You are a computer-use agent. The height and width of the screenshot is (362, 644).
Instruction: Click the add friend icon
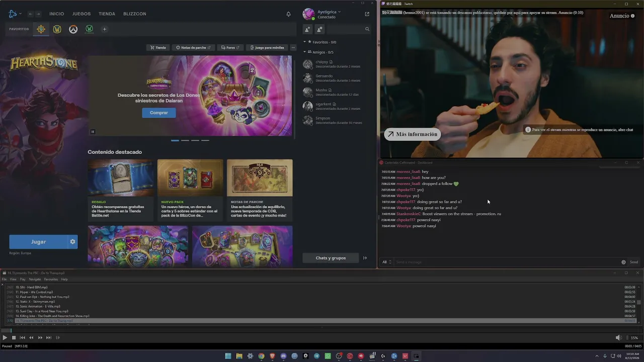click(308, 29)
